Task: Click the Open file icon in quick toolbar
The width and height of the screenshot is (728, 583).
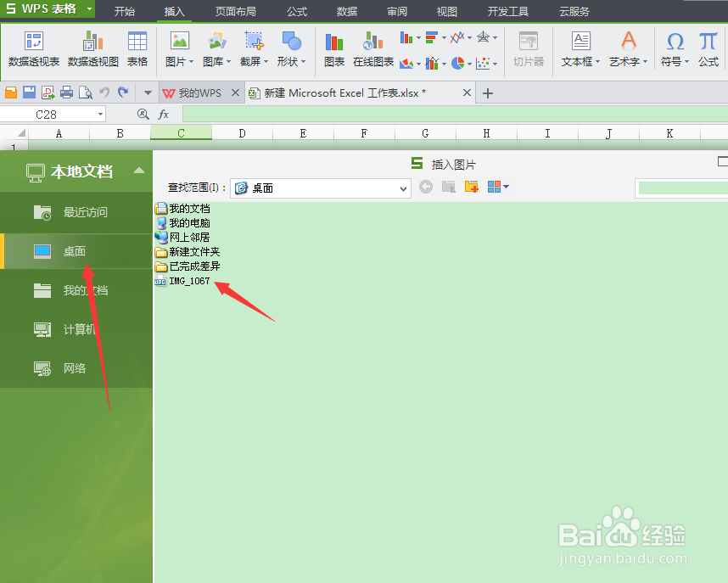Action: (11, 92)
